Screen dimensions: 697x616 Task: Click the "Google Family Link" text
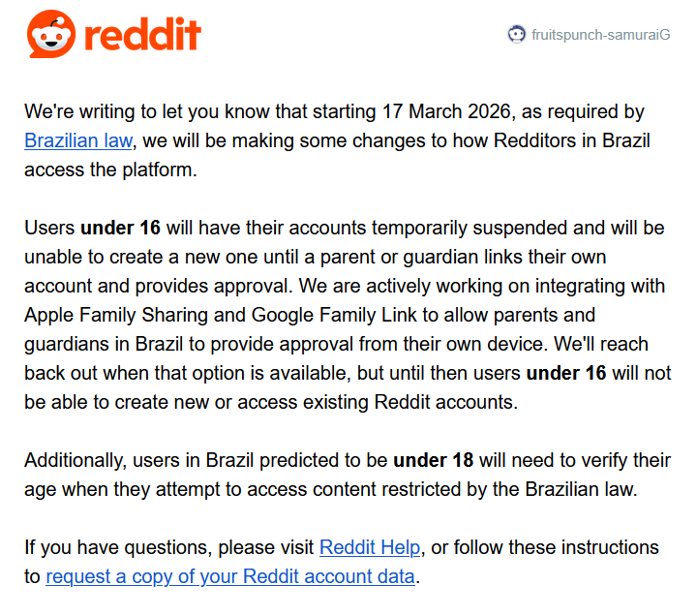point(332,315)
